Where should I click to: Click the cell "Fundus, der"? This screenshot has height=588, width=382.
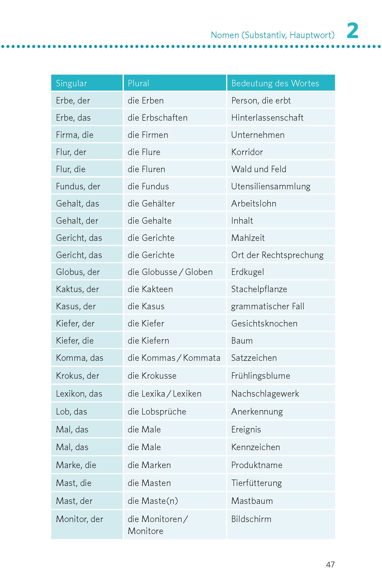tap(78, 186)
